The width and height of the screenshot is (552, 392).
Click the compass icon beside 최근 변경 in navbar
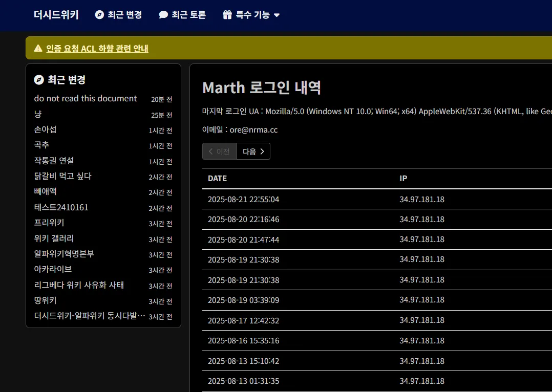tap(100, 15)
